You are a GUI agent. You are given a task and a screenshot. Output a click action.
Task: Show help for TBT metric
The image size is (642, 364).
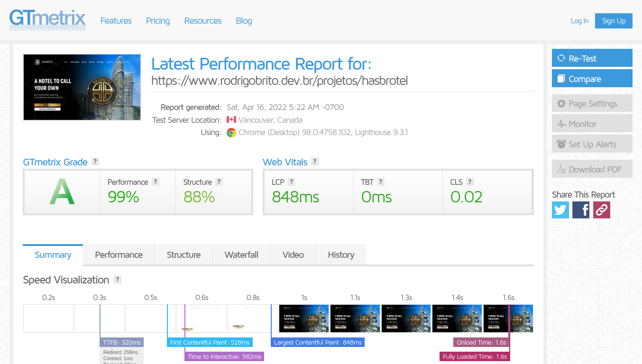point(381,182)
